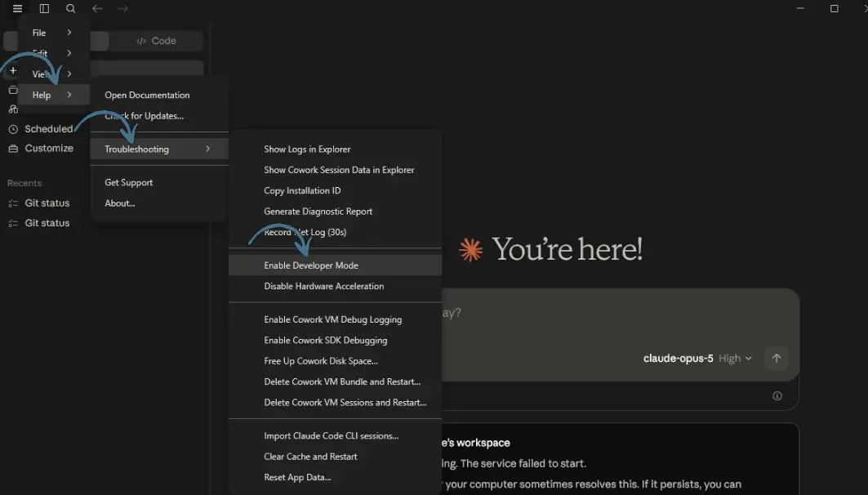This screenshot has width=868, height=495.
Task: Open Customize in the sidebar
Action: pyautogui.click(x=49, y=149)
